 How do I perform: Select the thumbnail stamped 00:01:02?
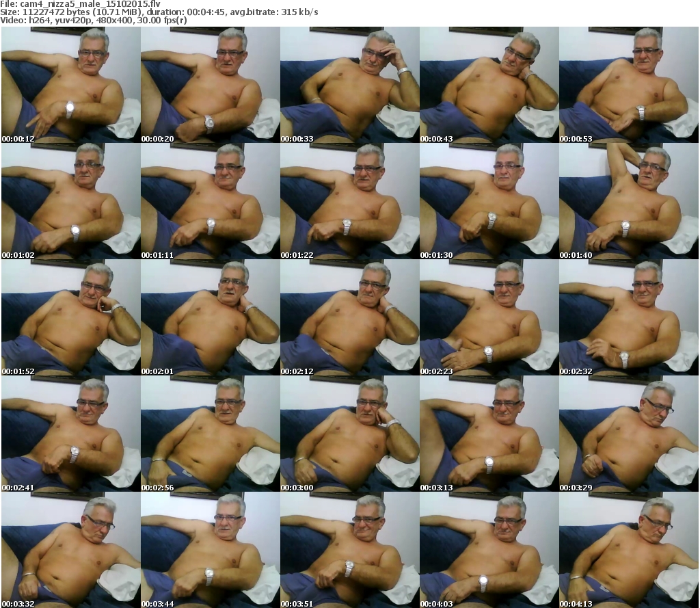(71, 201)
